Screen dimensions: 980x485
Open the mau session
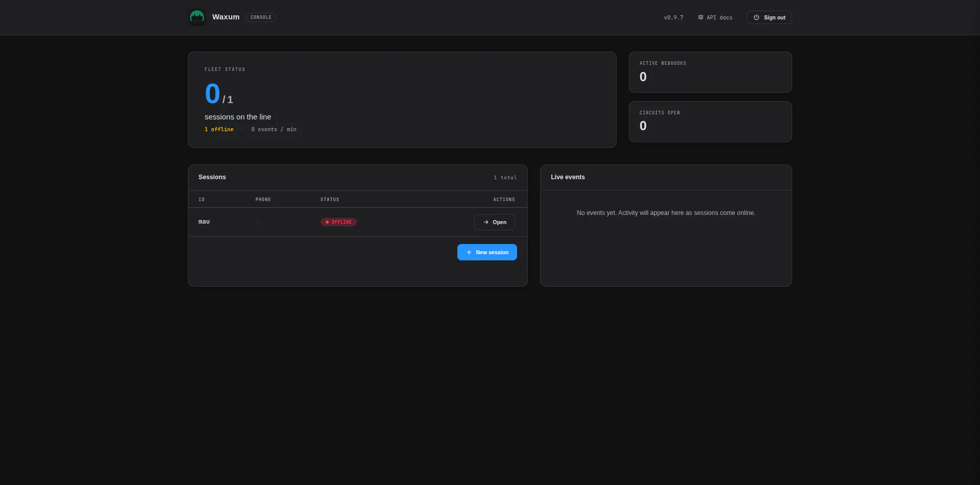(x=494, y=222)
